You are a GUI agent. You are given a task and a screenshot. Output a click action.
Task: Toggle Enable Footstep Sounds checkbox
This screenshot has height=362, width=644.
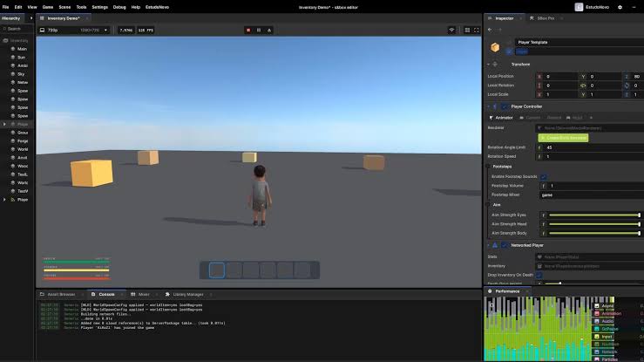click(544, 177)
